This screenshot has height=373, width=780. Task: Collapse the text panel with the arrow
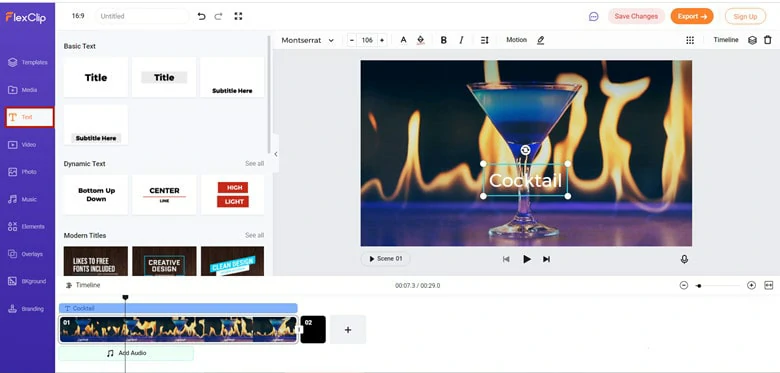276,154
